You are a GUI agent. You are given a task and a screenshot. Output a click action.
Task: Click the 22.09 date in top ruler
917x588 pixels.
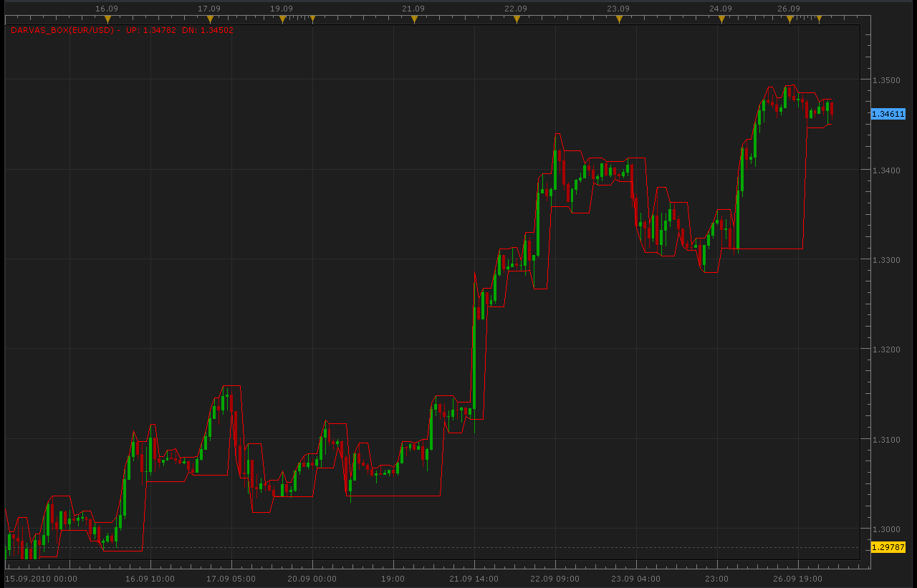[x=516, y=9]
